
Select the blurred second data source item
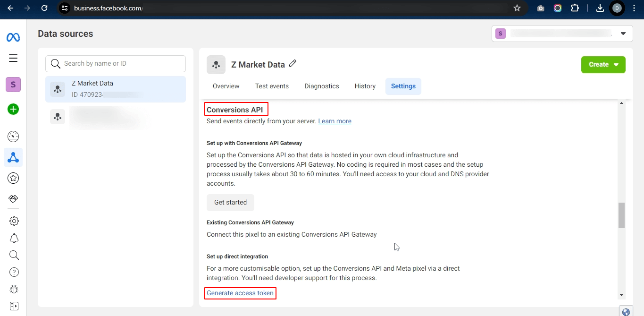[x=116, y=117]
